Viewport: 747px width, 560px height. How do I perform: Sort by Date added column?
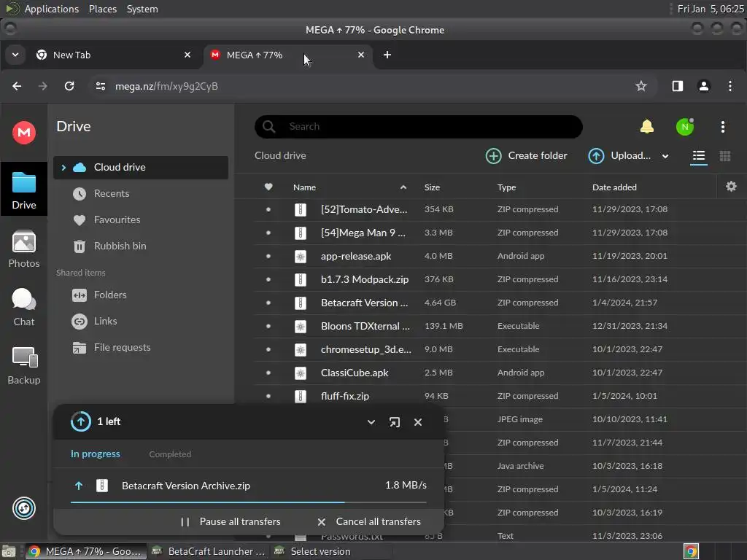614,187
